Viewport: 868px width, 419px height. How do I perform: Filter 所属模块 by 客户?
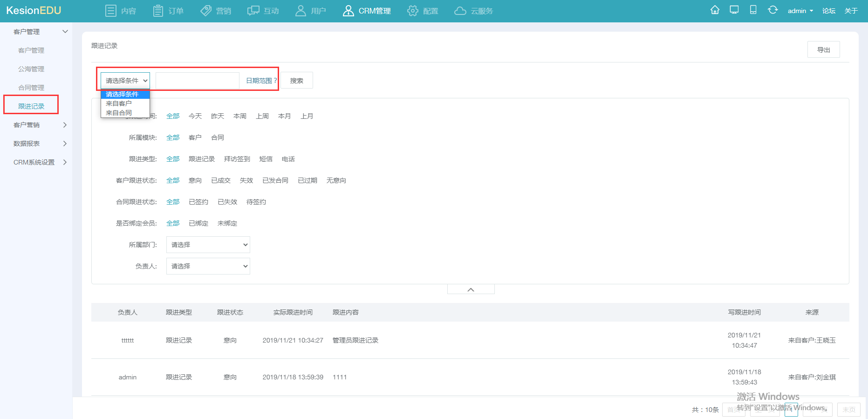pyautogui.click(x=195, y=137)
